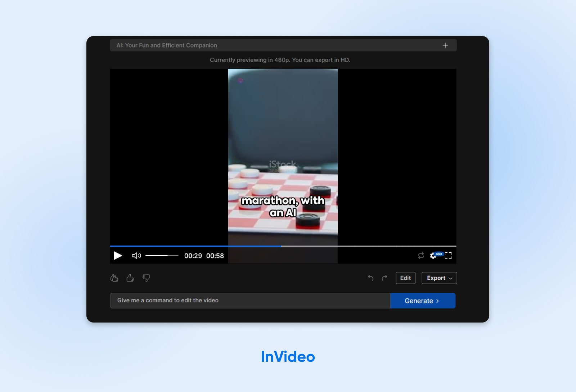
Task: Redo the last undone change
Action: [x=384, y=278]
